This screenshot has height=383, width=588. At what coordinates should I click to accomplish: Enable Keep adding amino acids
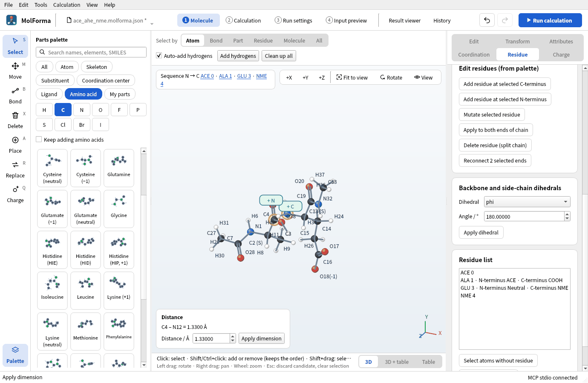tap(39, 140)
